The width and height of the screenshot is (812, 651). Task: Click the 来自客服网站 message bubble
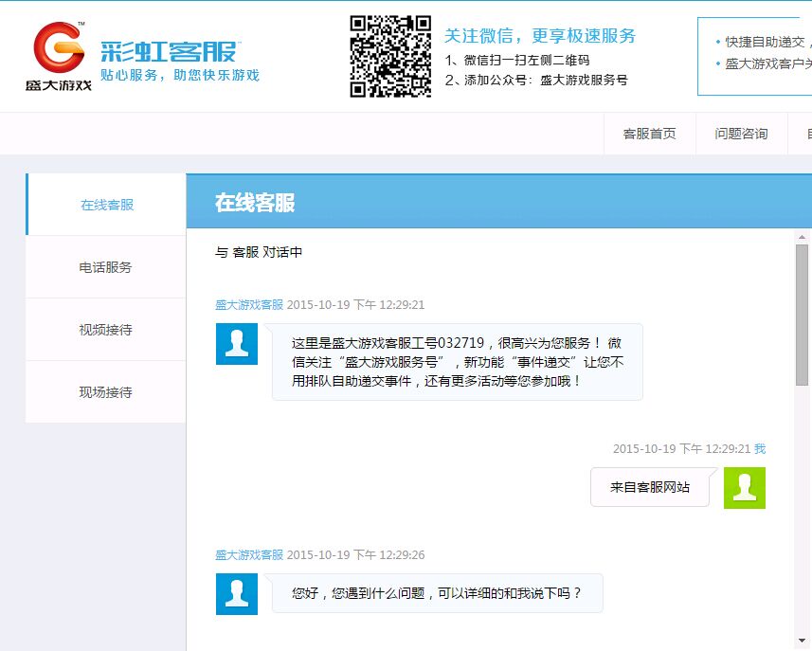click(649, 487)
